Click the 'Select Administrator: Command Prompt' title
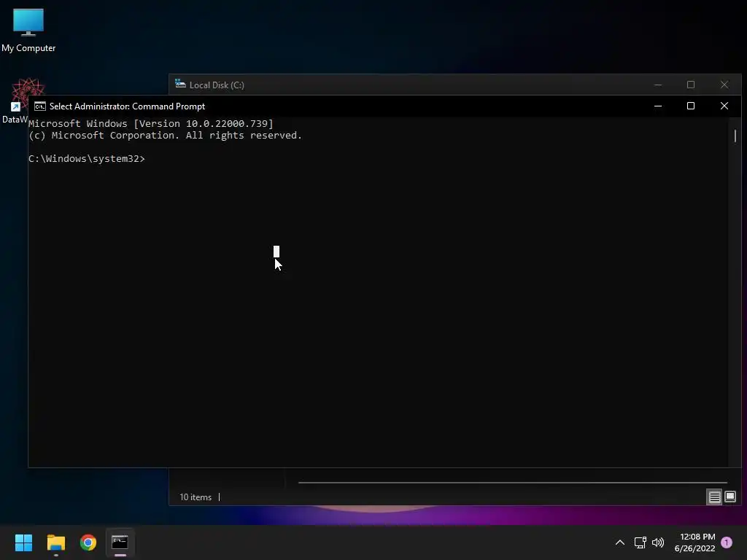Screen dimensions: 747x560 (x=127, y=106)
